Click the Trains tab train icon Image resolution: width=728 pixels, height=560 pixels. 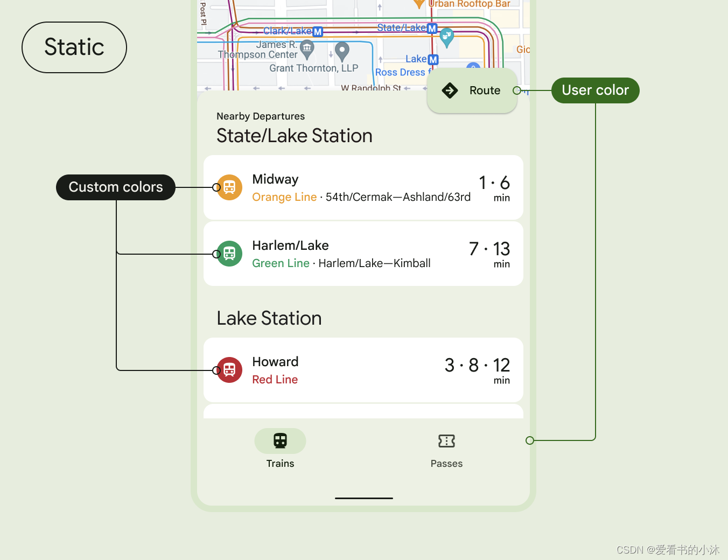coord(280,441)
